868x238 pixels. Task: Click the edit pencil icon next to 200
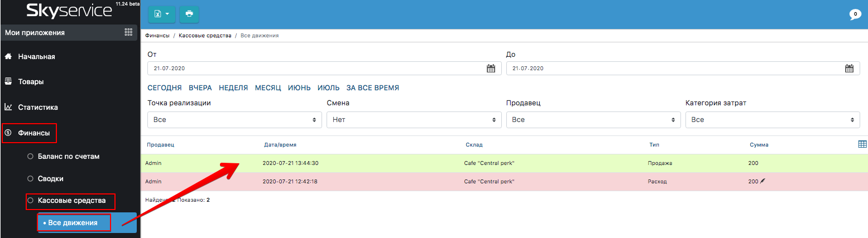point(763,181)
